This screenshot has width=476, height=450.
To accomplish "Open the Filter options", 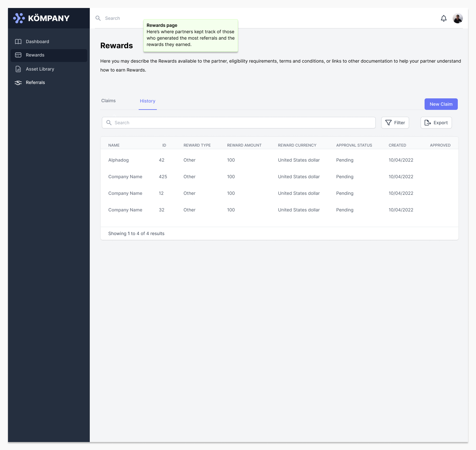I will point(395,123).
